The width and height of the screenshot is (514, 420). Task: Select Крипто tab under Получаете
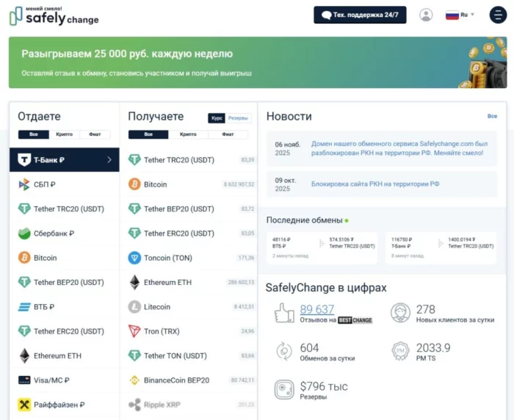(x=188, y=134)
